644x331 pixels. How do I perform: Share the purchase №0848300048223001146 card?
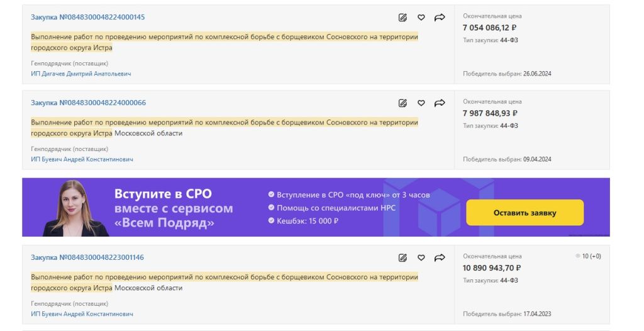coord(440,258)
